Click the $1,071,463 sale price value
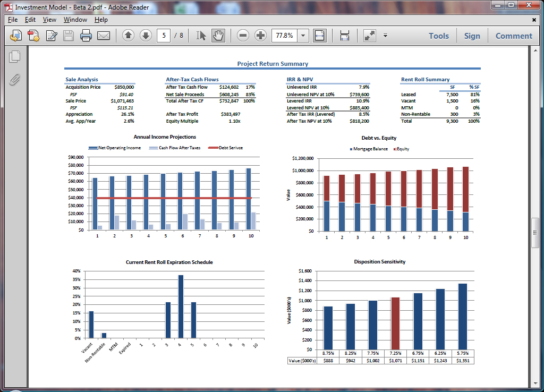Viewport: 544px width, 392px height. [122, 101]
